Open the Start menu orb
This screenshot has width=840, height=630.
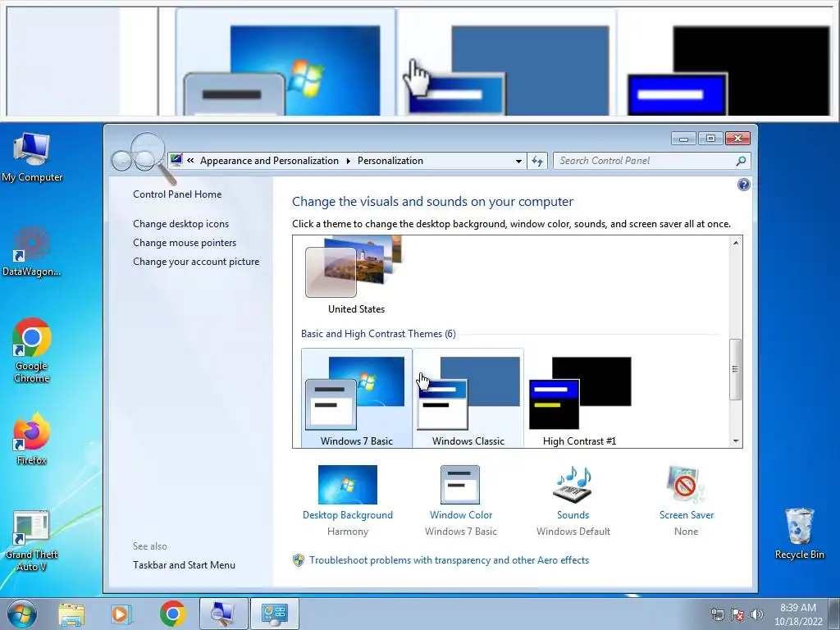[22, 614]
